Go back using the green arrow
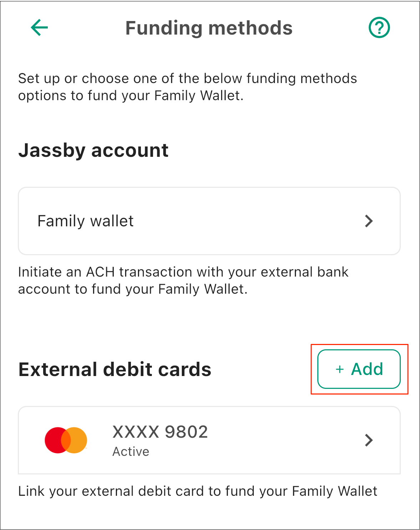Viewport: 420px width, 530px height. pos(39,28)
